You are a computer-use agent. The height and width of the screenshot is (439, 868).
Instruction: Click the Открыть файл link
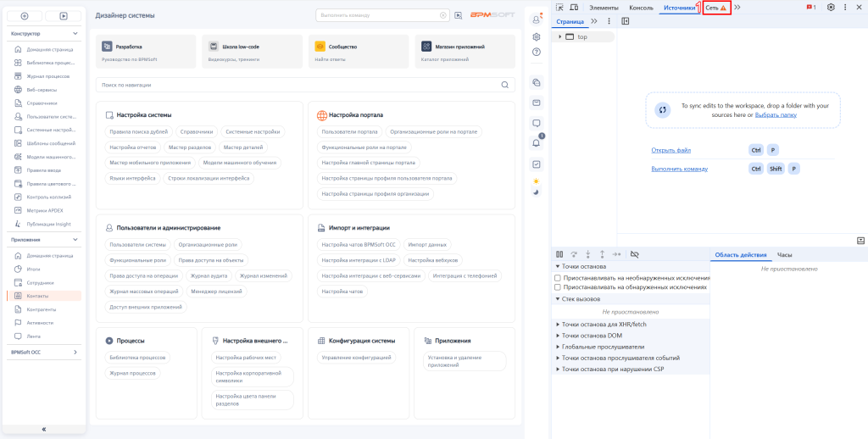point(671,150)
